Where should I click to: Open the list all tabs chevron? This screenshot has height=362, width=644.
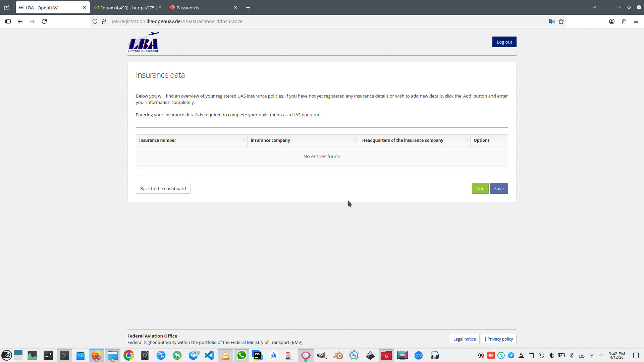point(594,7)
